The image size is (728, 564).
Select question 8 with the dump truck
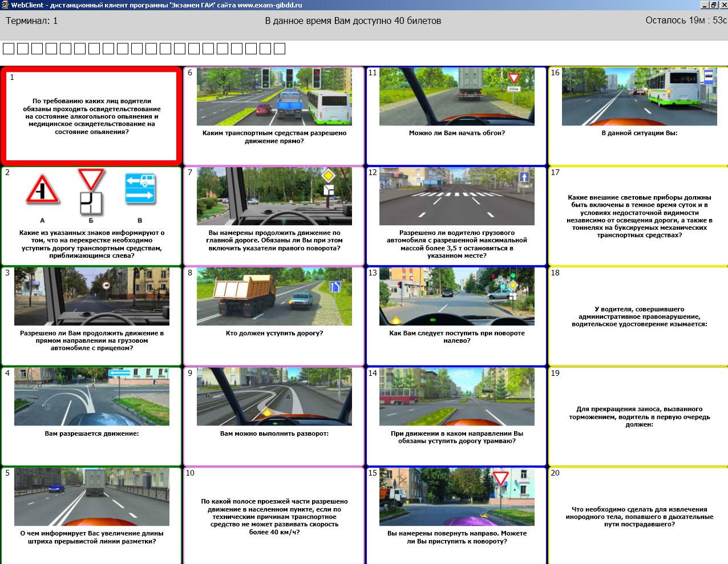coord(274,297)
